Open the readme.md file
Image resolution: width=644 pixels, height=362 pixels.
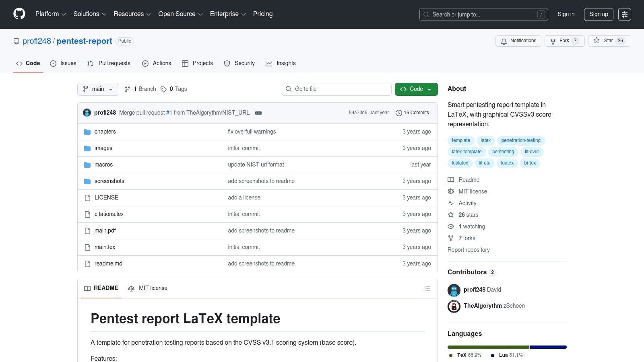(108, 263)
